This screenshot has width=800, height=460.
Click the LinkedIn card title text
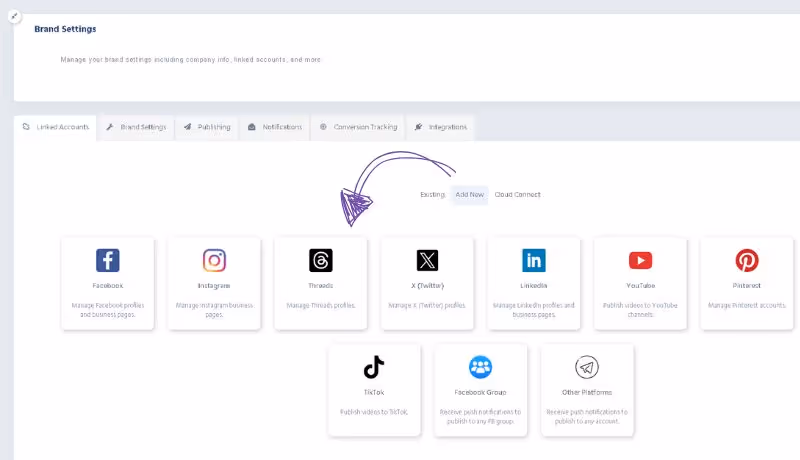point(534,286)
